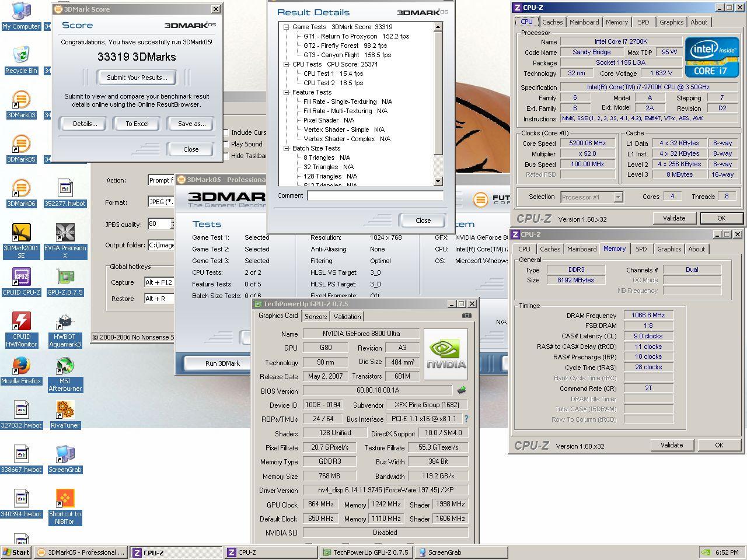The image size is (747, 560).
Task: Select the GPU-Z.0.7.5 desktop icon
Action: click(x=65, y=282)
